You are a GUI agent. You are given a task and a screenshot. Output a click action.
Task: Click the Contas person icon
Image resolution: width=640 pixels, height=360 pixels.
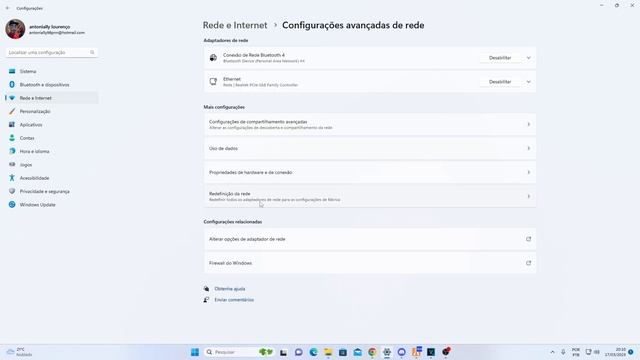(12, 138)
